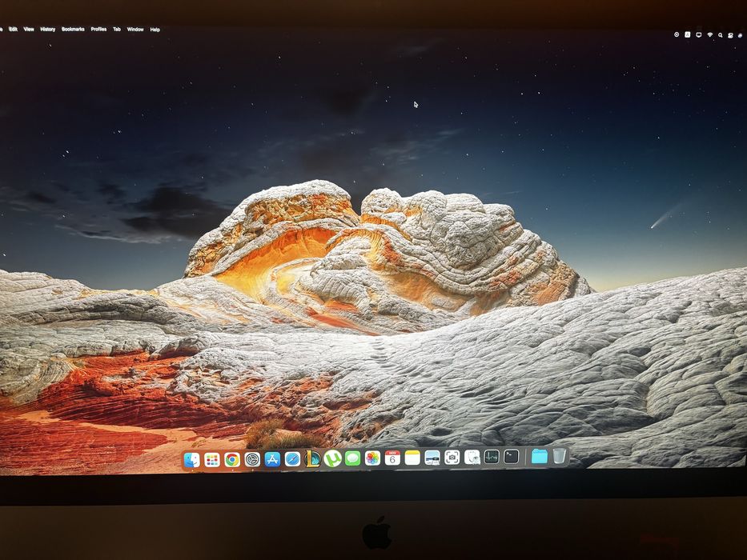Launch Terminal from the Dock

[511, 457]
